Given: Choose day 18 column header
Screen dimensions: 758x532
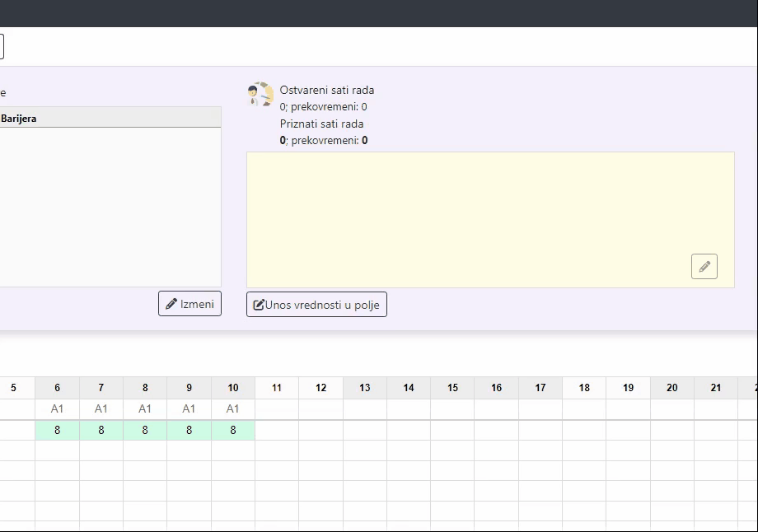Looking at the screenshot, I should pos(584,388).
